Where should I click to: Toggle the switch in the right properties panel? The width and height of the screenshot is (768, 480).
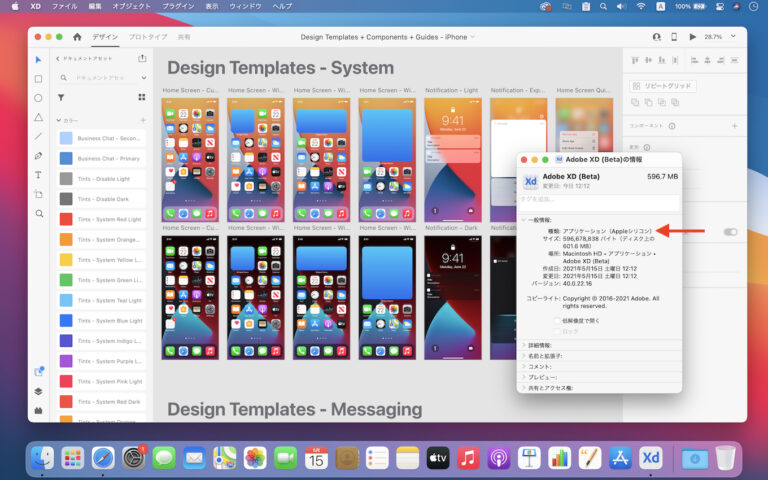point(730,232)
